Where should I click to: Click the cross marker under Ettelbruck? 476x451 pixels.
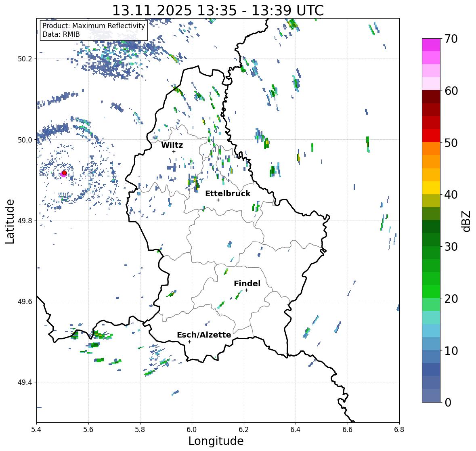pyautogui.click(x=218, y=200)
